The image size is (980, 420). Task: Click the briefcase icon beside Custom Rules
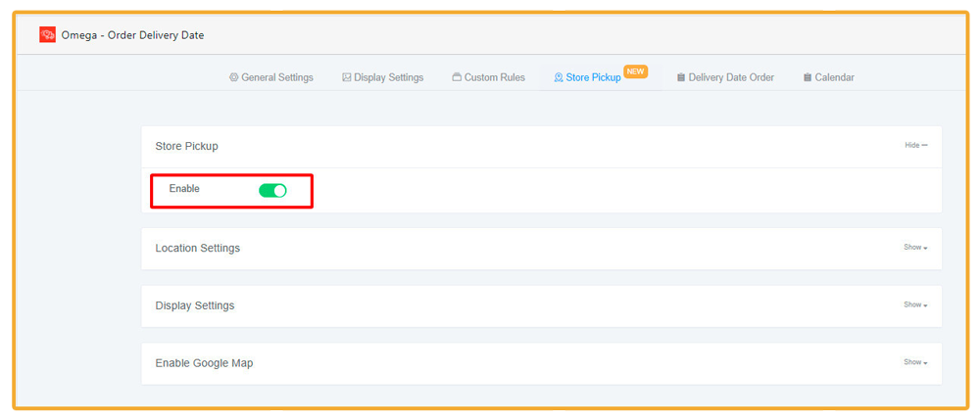click(457, 77)
